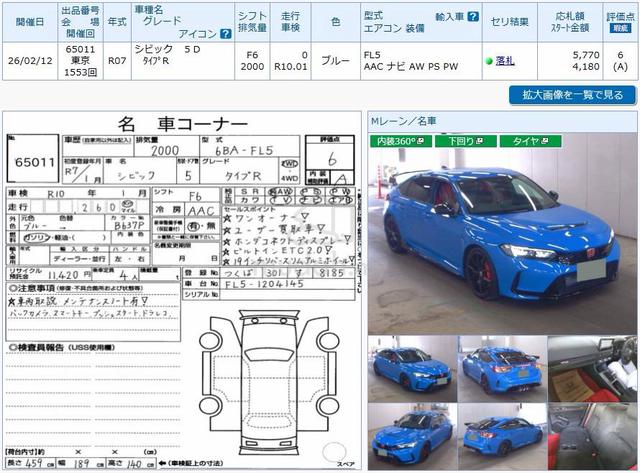This screenshot has width=640, height=473.
Task: Click the lot number 65011 in table
Action: [x=80, y=49]
